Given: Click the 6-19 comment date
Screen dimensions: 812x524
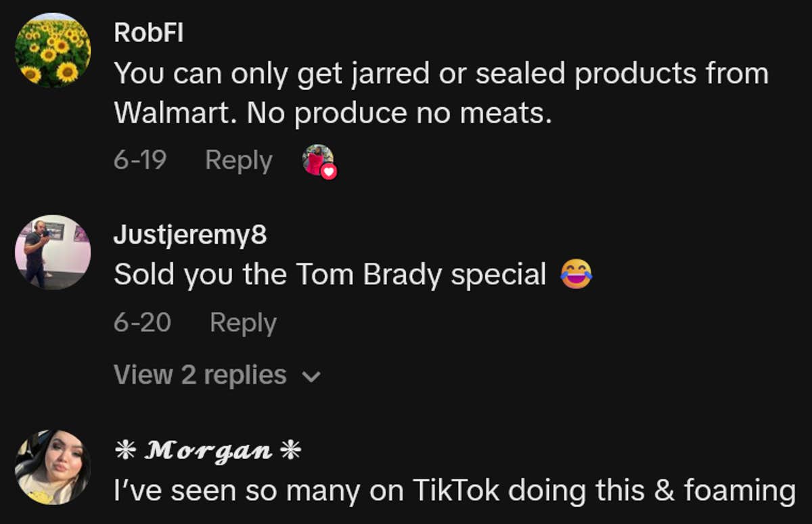Looking at the screenshot, I should tap(140, 160).
